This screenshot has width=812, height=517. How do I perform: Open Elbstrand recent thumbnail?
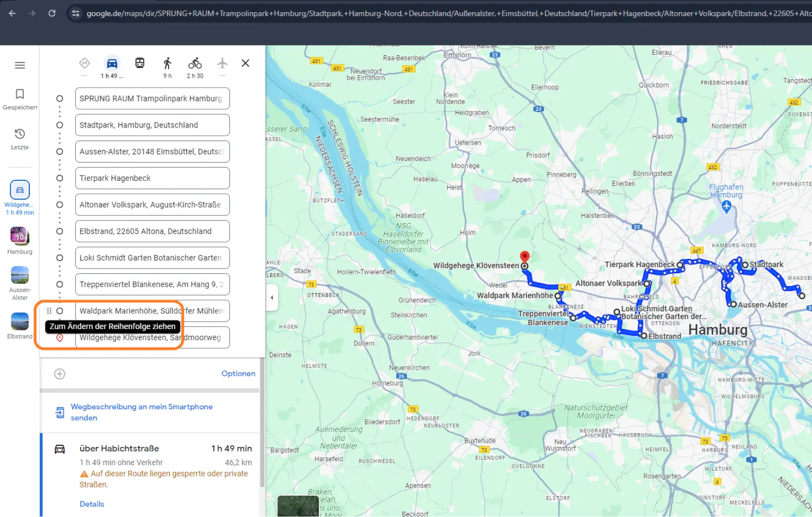pos(20,326)
